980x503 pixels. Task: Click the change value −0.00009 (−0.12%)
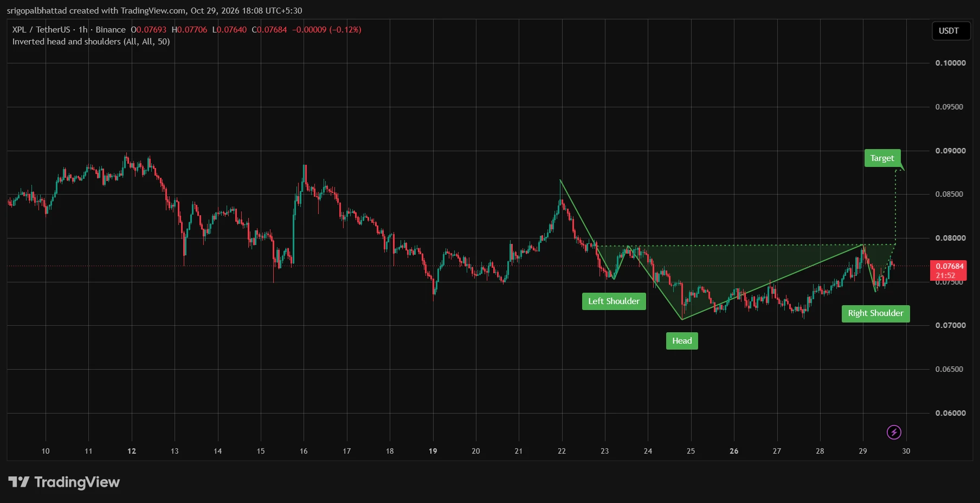tap(327, 30)
